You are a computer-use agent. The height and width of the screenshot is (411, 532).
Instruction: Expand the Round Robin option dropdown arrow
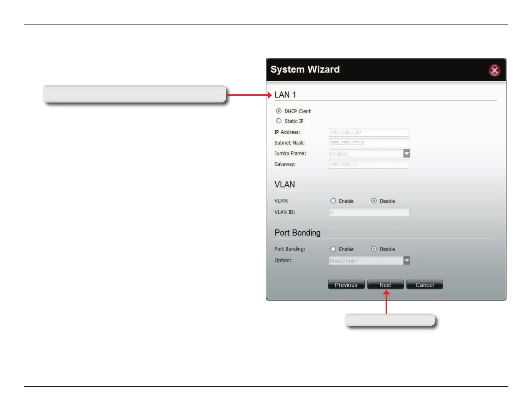click(x=406, y=261)
